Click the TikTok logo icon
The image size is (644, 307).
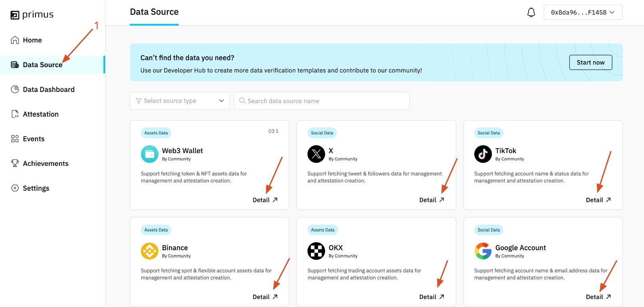483,154
